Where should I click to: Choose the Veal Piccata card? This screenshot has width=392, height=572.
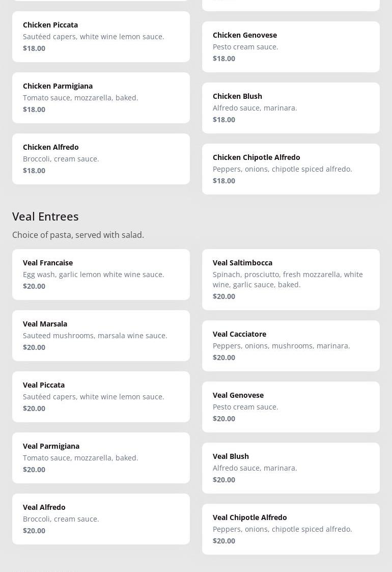(x=101, y=397)
